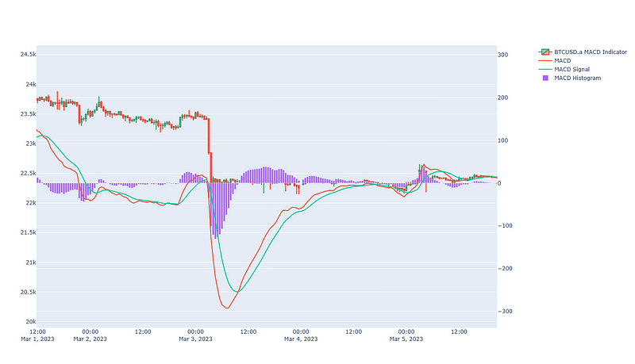Click the 300 right axis tick label
The height and width of the screenshot is (364, 635).
[503, 55]
